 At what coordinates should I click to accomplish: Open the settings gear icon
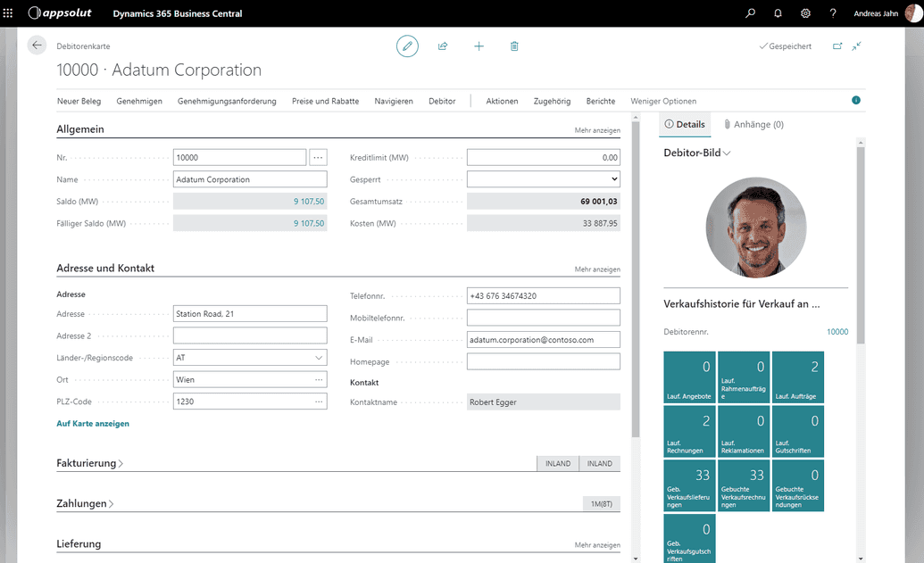click(805, 13)
